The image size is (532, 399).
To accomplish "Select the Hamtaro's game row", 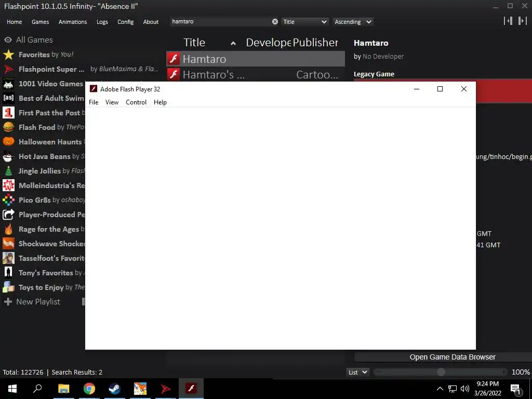I will tap(256, 74).
